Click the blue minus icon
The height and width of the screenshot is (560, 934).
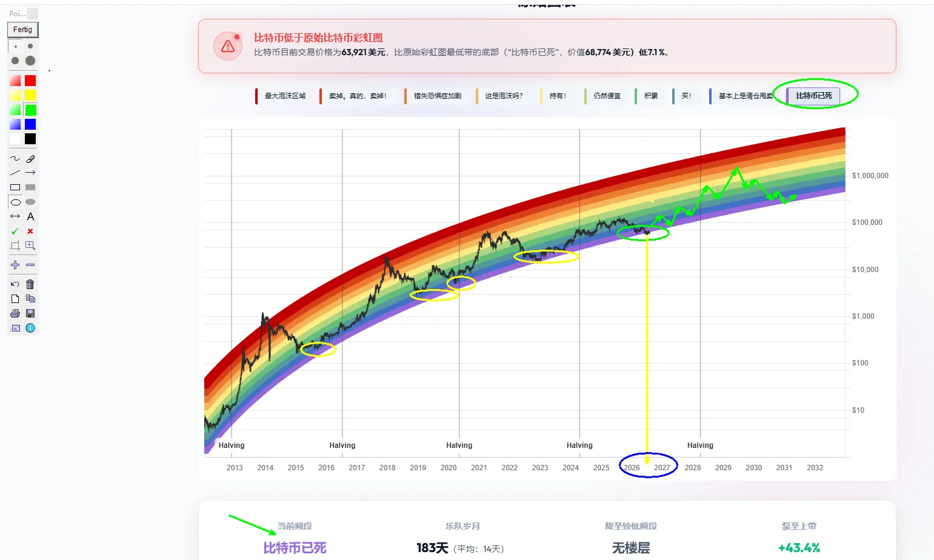coord(30,265)
